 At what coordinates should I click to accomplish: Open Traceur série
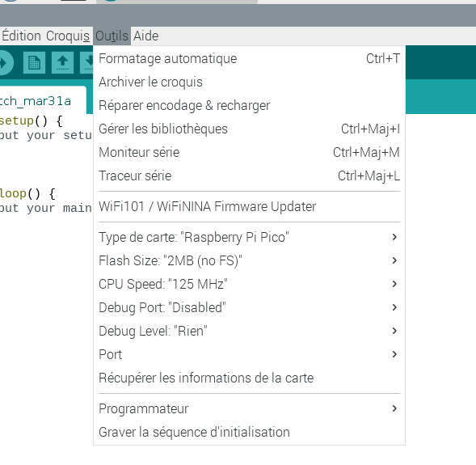249,175
